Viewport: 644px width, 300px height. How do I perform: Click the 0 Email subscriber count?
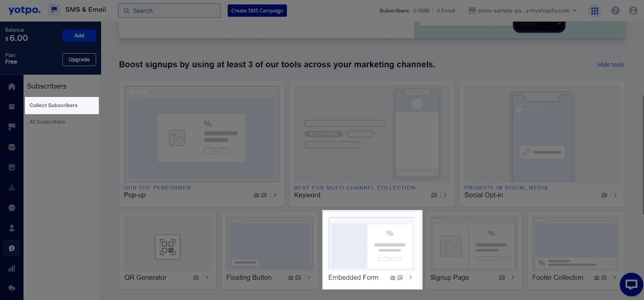tap(446, 11)
